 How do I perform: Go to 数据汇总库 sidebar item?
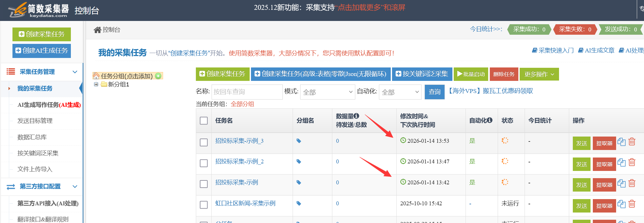32,137
